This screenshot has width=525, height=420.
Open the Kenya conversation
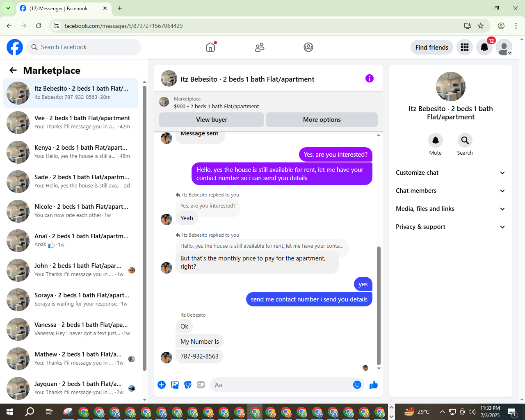point(71,152)
